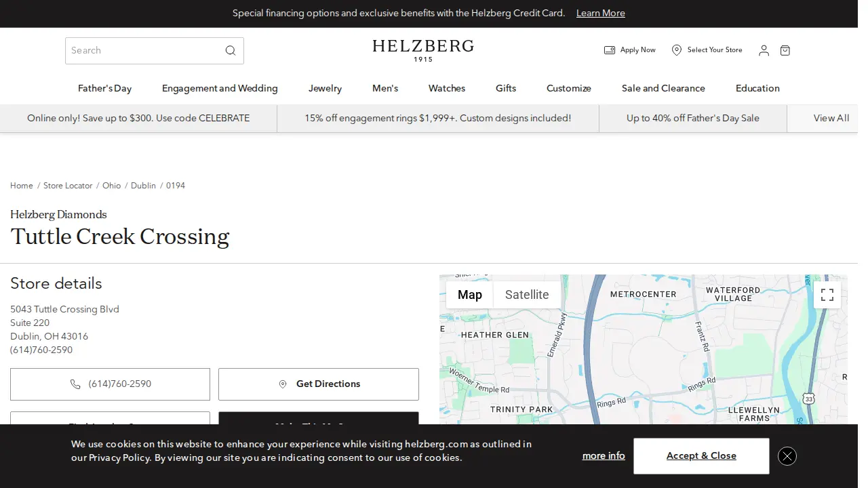The image size is (868, 488).
Task: Open the Father's Day menu
Action: (x=105, y=88)
